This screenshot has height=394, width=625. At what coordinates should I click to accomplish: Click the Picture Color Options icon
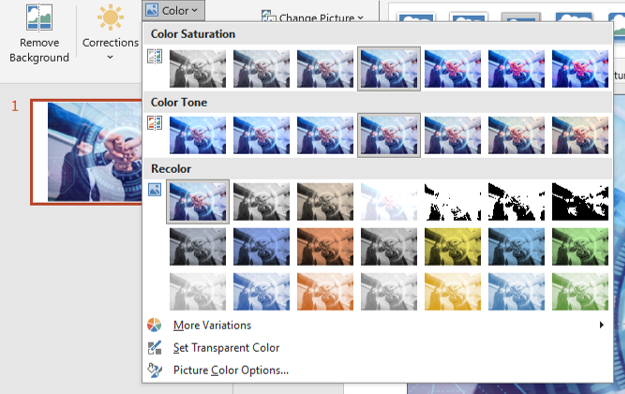tap(154, 370)
